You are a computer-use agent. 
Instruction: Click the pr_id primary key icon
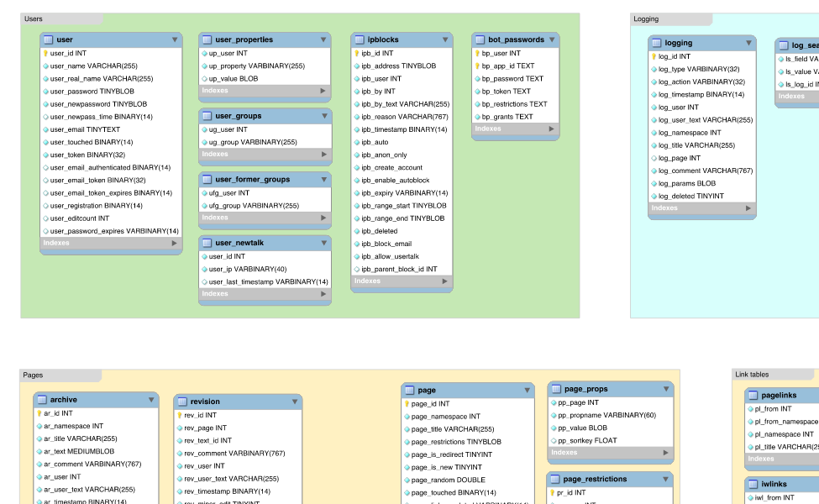[x=552, y=492]
